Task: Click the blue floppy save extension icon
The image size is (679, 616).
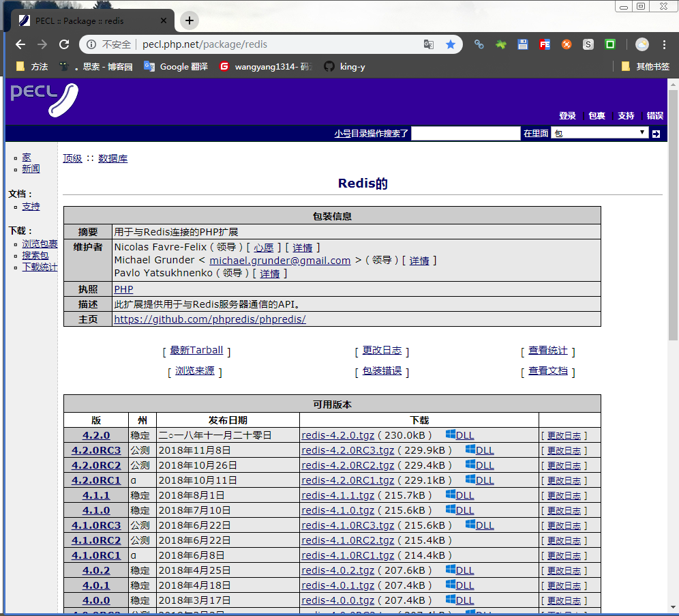Action: pyautogui.click(x=523, y=44)
